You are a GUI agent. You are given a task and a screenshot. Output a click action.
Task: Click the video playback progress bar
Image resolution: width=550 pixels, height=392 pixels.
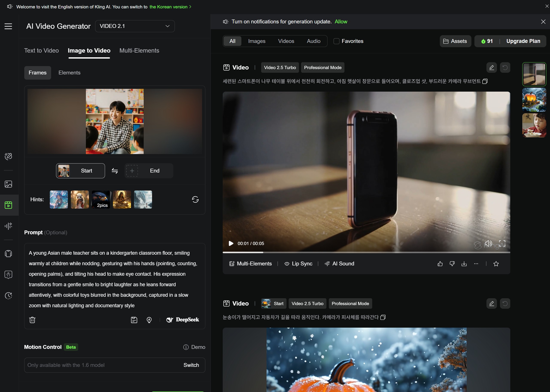pos(366,253)
